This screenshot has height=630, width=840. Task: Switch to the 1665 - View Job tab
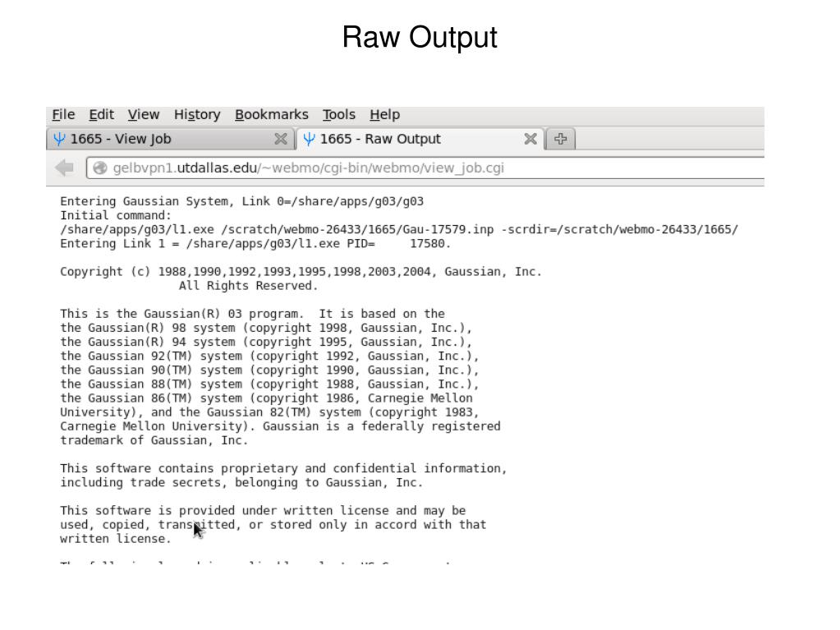[x=170, y=139]
